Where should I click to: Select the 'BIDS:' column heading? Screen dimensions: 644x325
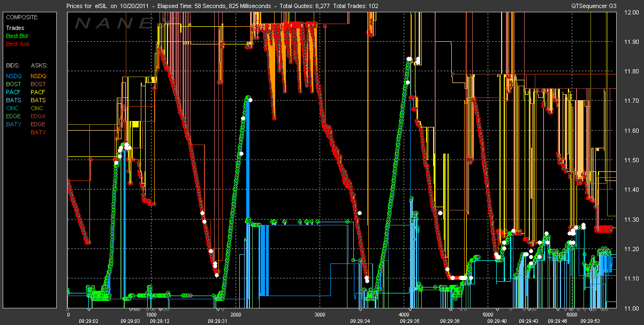click(13, 65)
